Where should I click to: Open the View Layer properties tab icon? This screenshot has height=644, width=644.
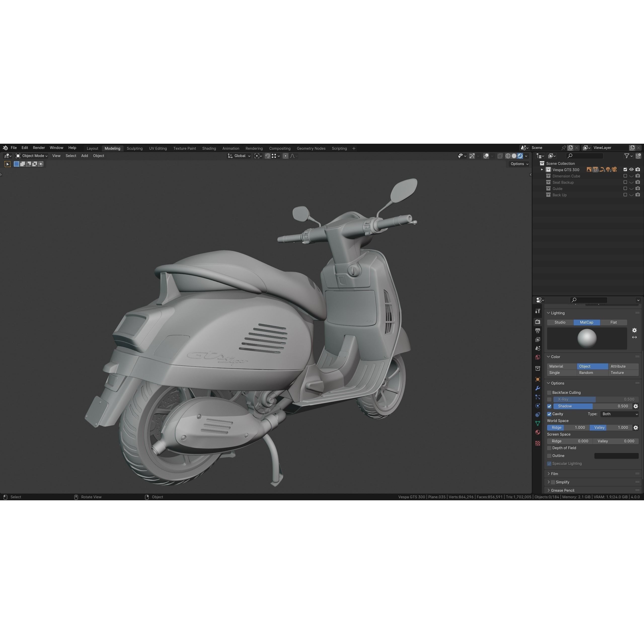point(538,340)
